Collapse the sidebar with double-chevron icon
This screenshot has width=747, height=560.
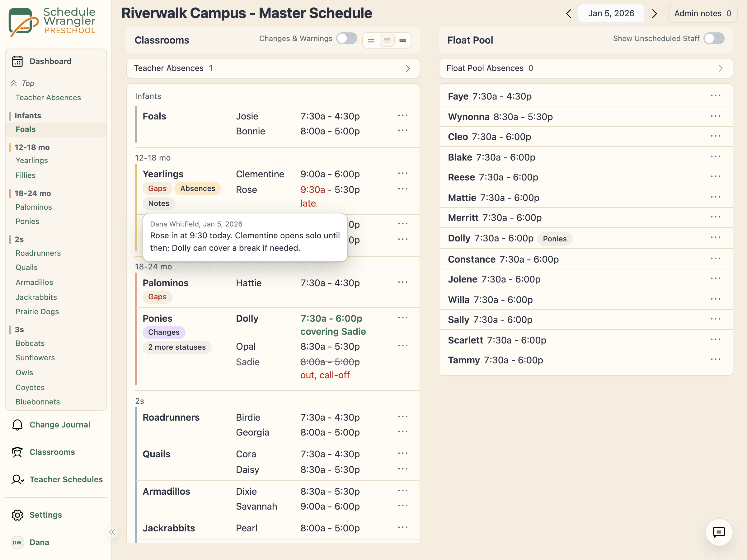(x=112, y=532)
